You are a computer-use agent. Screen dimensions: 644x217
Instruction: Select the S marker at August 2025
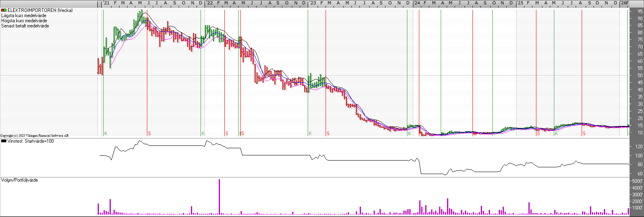[x=584, y=134]
